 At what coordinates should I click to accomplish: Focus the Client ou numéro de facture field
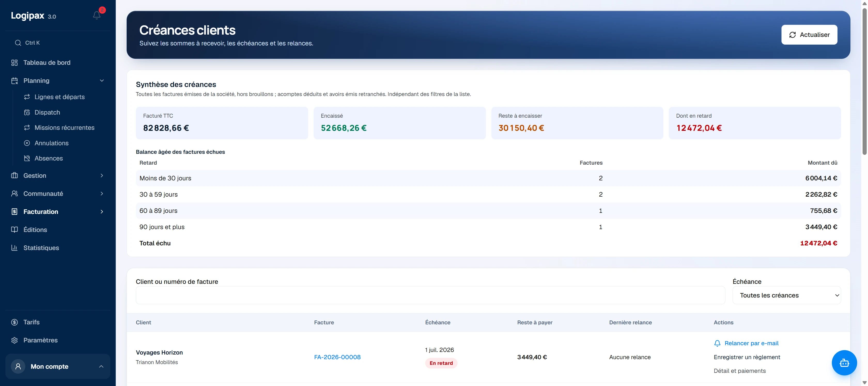click(x=430, y=295)
